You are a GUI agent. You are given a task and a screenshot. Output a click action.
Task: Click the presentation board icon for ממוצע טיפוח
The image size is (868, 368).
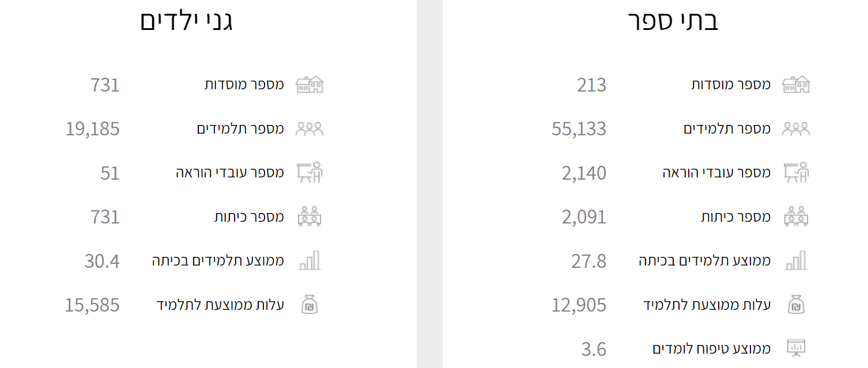point(796,348)
